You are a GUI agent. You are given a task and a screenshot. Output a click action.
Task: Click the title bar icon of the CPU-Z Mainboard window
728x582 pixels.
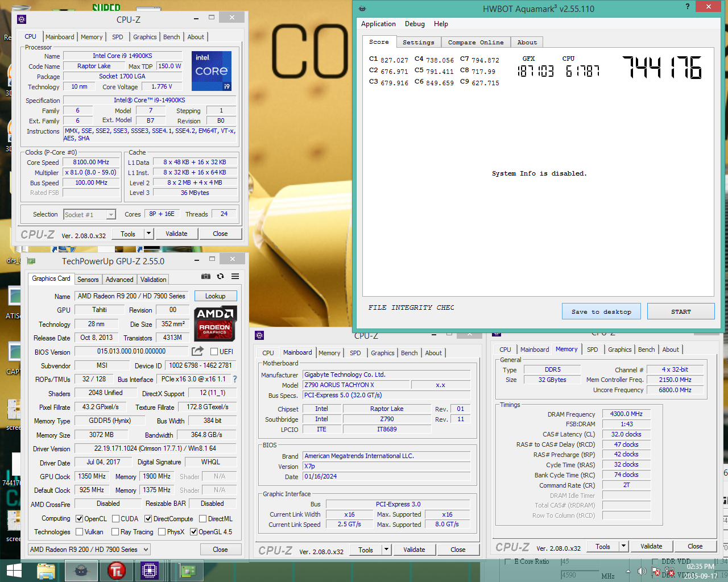259,335
